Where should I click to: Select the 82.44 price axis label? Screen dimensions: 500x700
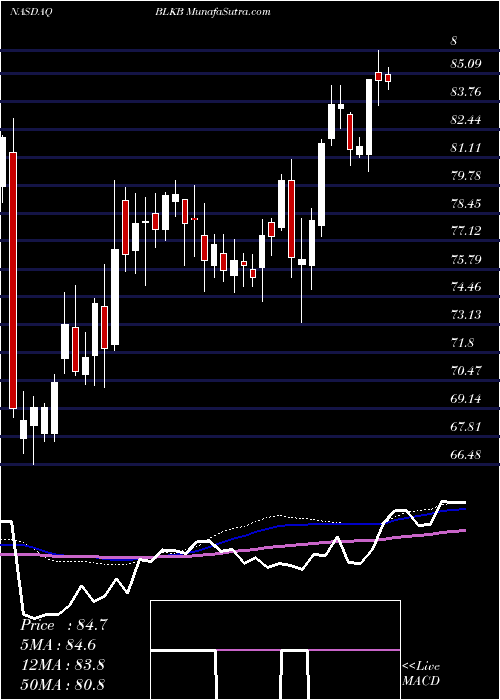pyautogui.click(x=466, y=120)
